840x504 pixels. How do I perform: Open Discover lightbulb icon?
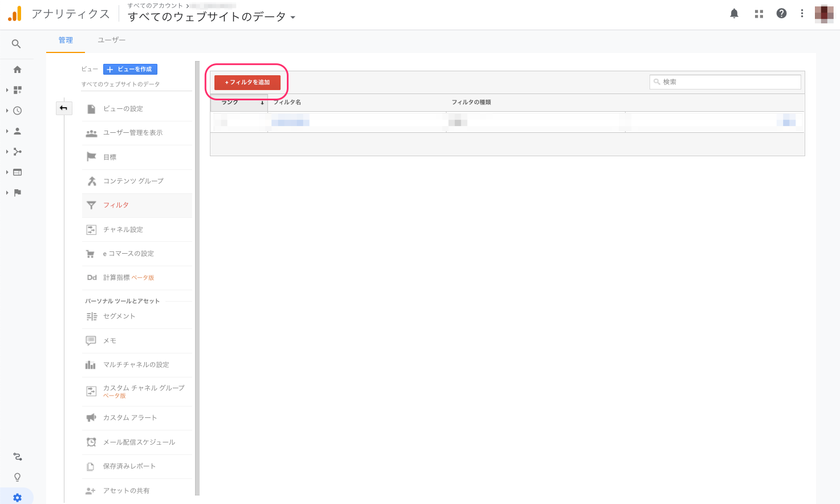coord(17,477)
